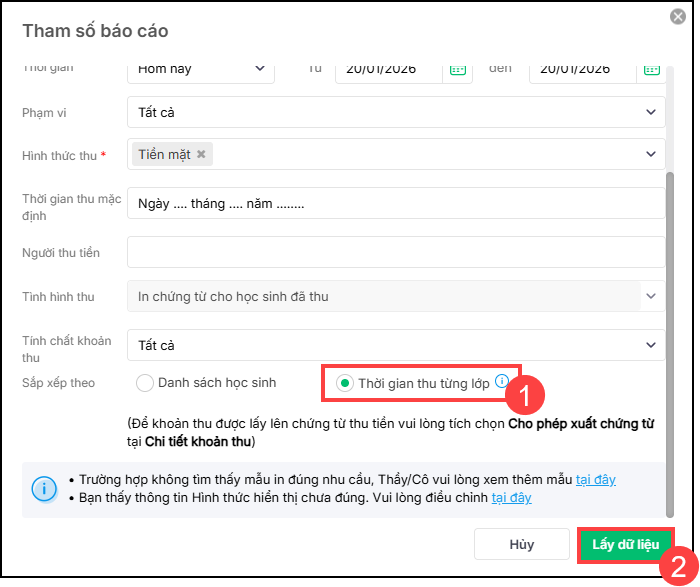Open the Thời gian period dropdown
Viewport: 700px width, 587px height.
[x=259, y=69]
